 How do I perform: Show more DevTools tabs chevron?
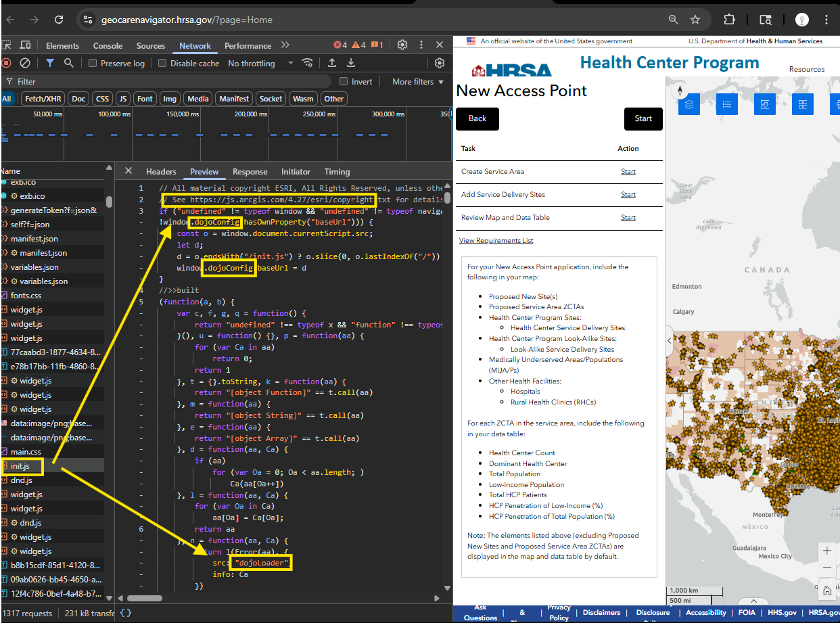[285, 45]
